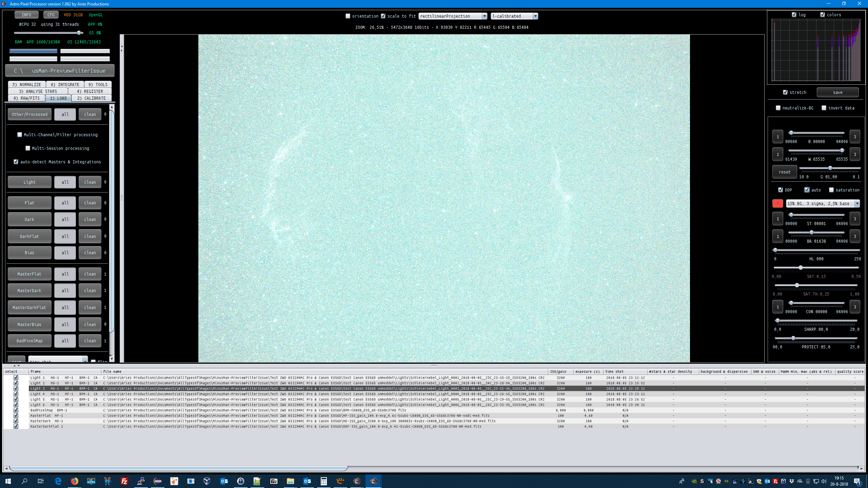Image resolution: width=868 pixels, height=488 pixels.
Task: Click the save button
Action: [837, 92]
